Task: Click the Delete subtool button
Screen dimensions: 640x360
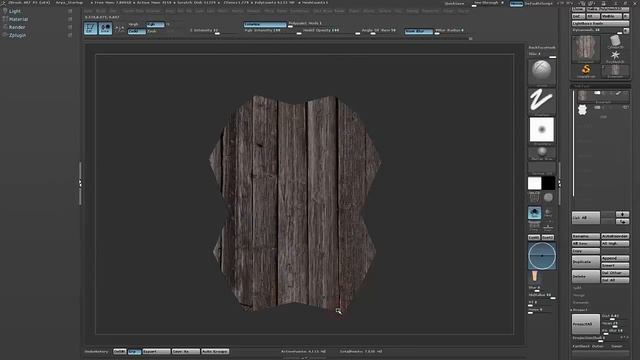Action: point(586,276)
